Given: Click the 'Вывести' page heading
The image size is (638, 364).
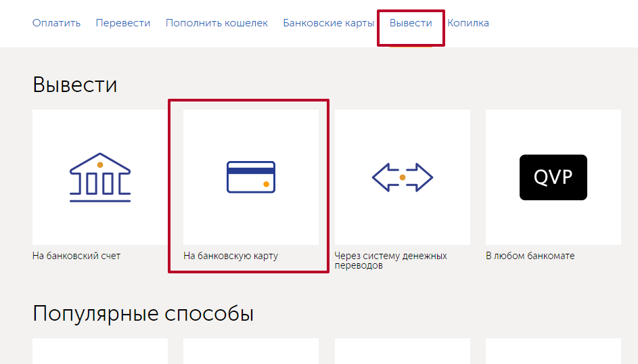Looking at the screenshot, I should pyautogui.click(x=75, y=85).
